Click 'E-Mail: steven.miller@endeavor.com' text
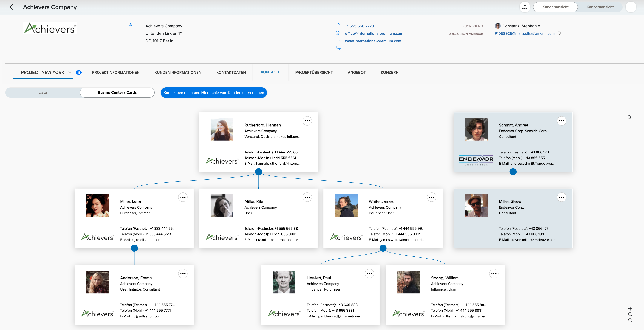The image size is (644, 330). 528,240
